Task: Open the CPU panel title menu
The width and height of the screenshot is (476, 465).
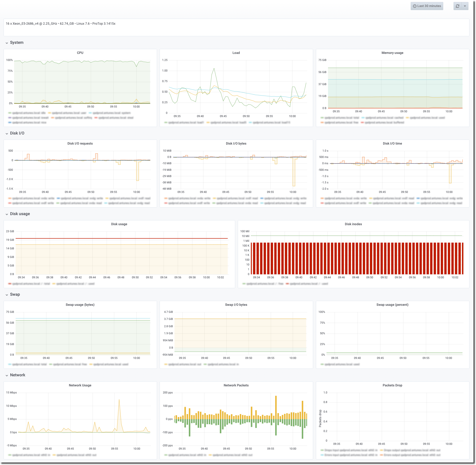Action: [80, 53]
